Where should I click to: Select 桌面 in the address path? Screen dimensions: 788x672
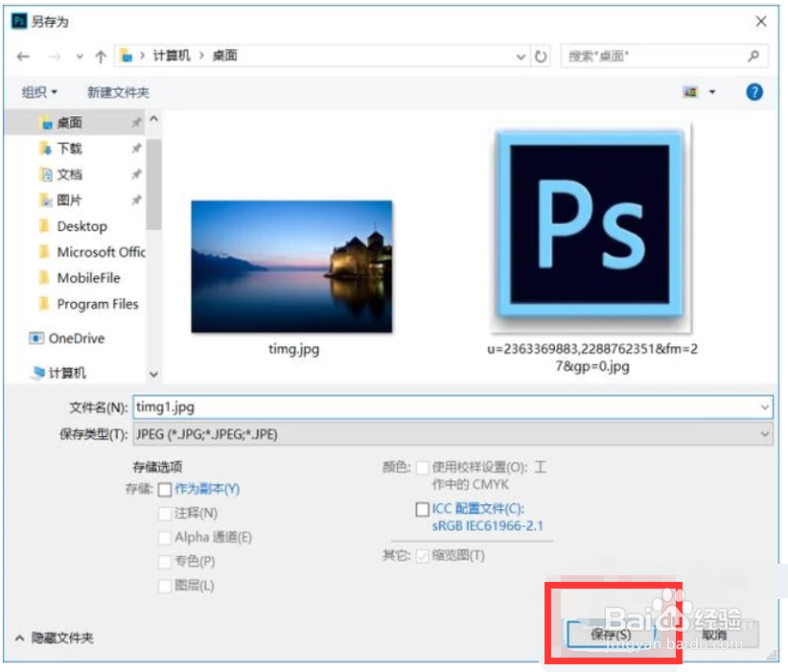coord(224,56)
